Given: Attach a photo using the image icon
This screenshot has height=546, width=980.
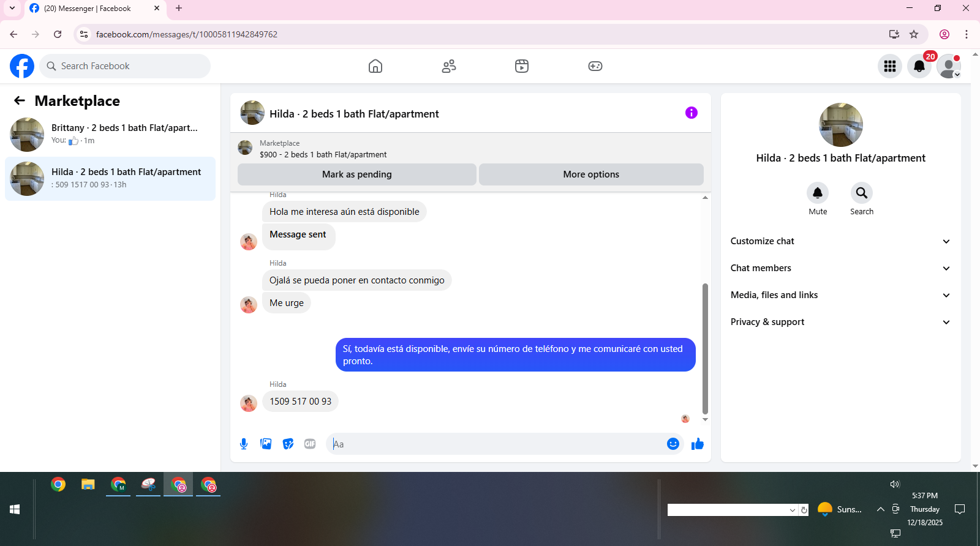Looking at the screenshot, I should tap(266, 444).
